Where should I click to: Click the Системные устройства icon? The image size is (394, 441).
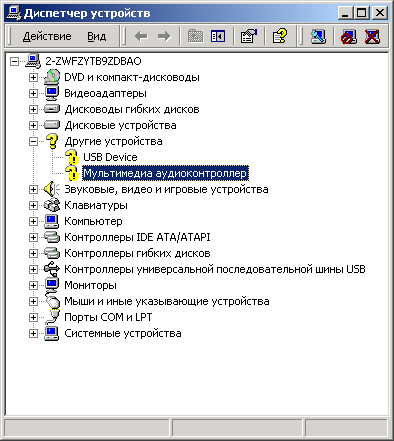point(52,333)
